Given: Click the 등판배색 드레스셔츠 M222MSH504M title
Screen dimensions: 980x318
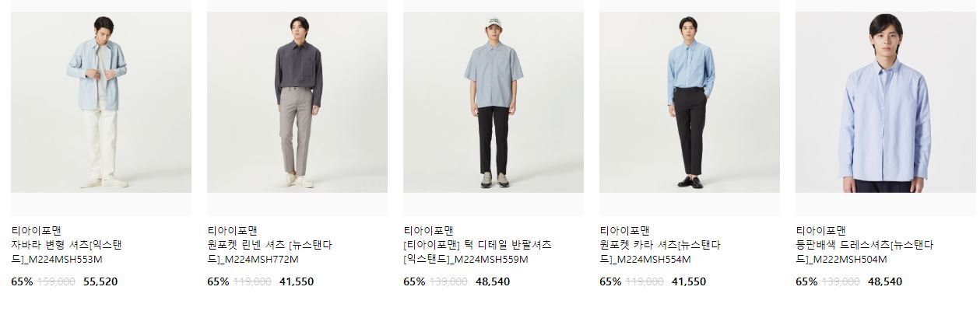Looking at the screenshot, I should pos(864,252).
